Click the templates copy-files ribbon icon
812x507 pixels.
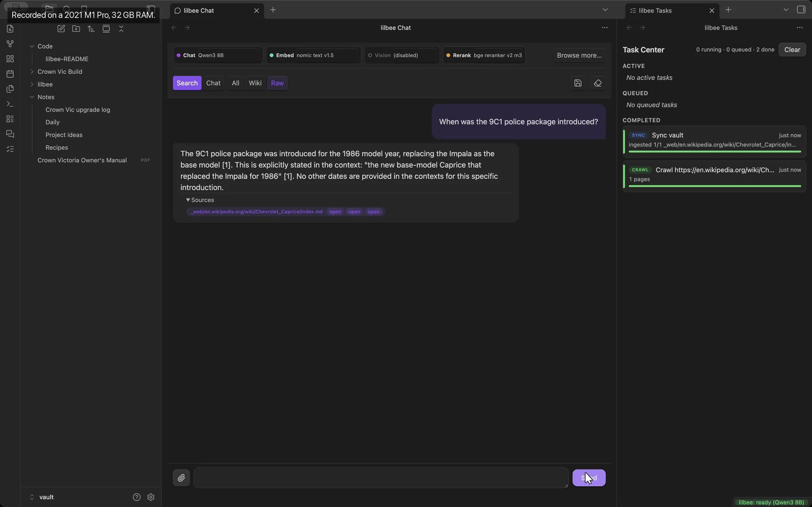tap(10, 89)
